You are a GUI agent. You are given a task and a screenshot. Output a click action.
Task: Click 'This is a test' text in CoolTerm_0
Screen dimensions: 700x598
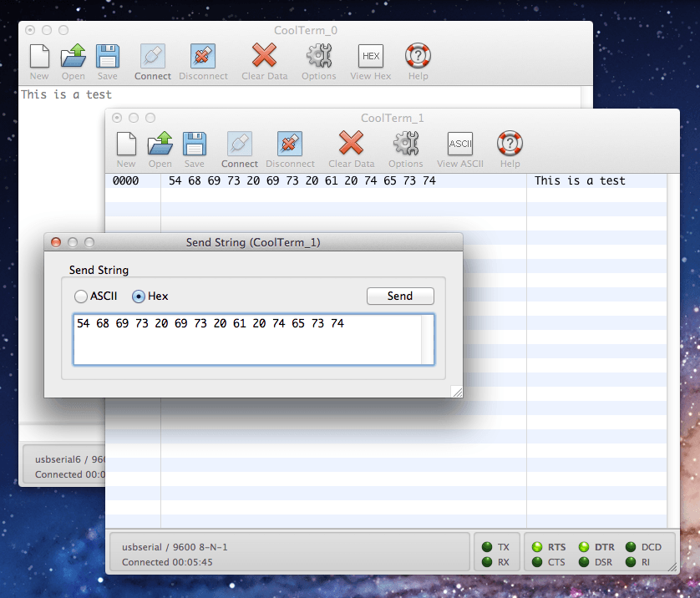click(x=66, y=94)
